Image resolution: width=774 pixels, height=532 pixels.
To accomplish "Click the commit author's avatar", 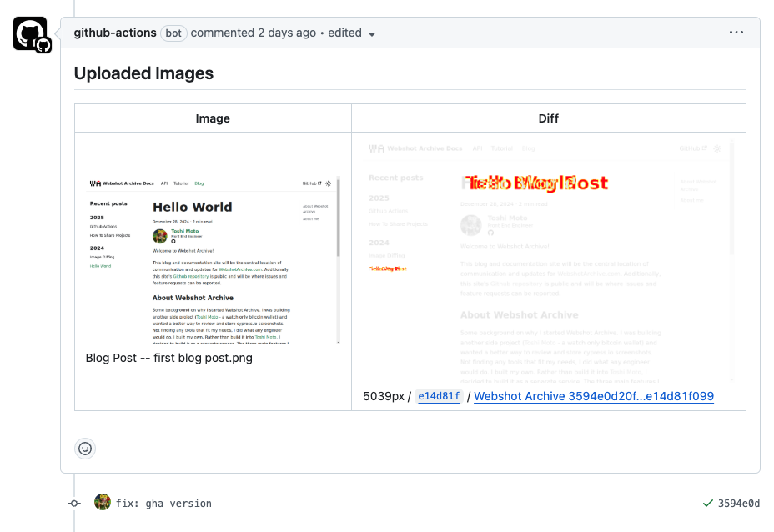I will click(x=103, y=503).
